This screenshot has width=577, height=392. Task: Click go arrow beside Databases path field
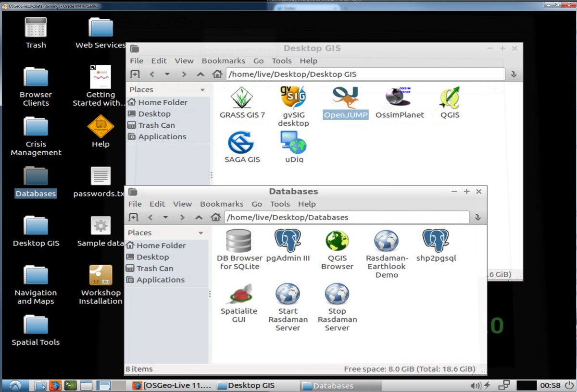[x=477, y=217]
